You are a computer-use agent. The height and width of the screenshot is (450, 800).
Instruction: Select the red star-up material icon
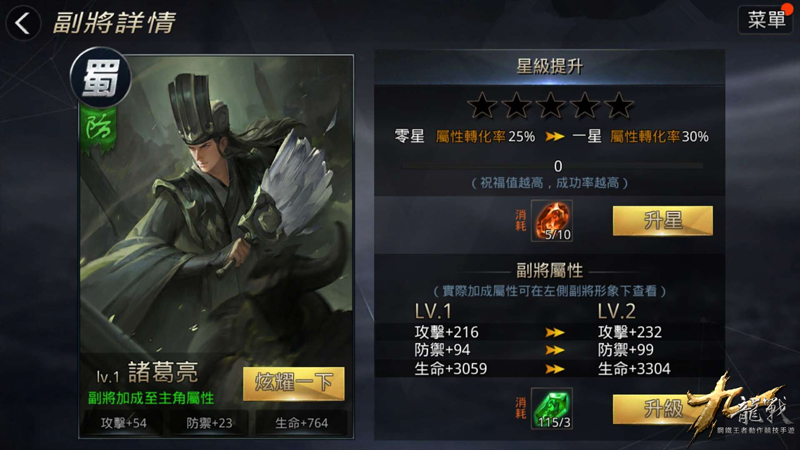pos(552,220)
